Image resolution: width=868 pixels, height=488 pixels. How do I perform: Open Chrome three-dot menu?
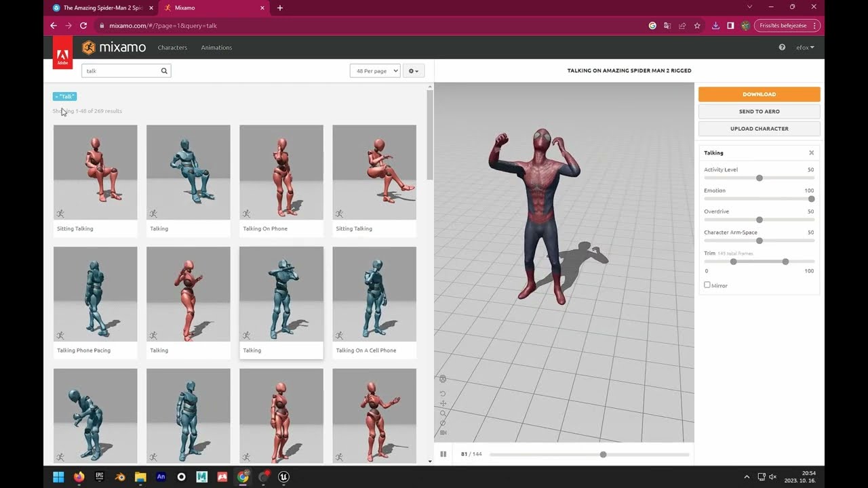814,26
